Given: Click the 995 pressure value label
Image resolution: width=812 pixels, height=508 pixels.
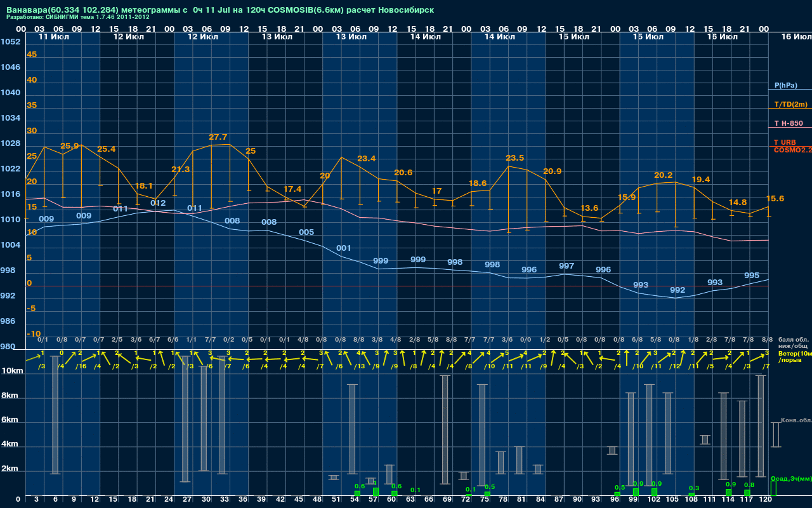Looking at the screenshot, I should point(752,276).
